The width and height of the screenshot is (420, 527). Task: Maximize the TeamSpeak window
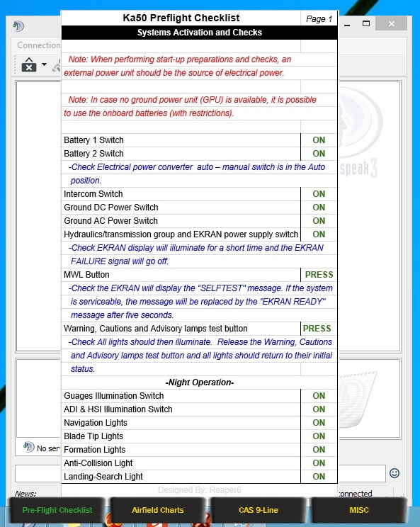click(366, 23)
